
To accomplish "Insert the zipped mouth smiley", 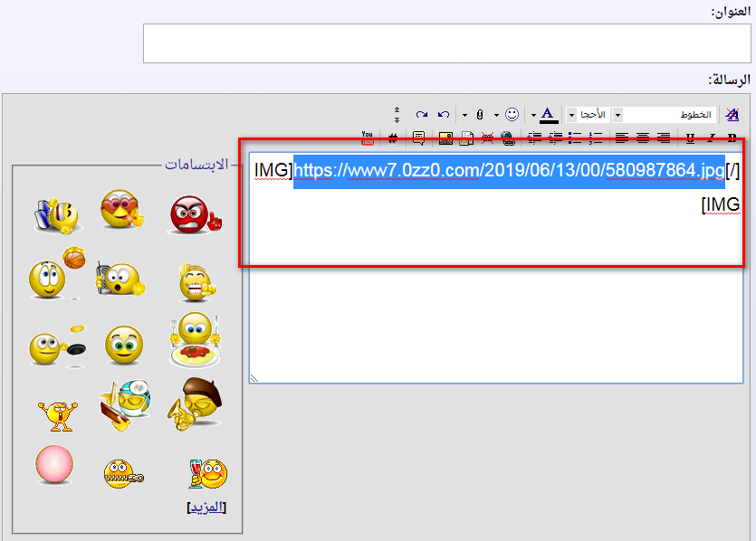I will (x=123, y=473).
